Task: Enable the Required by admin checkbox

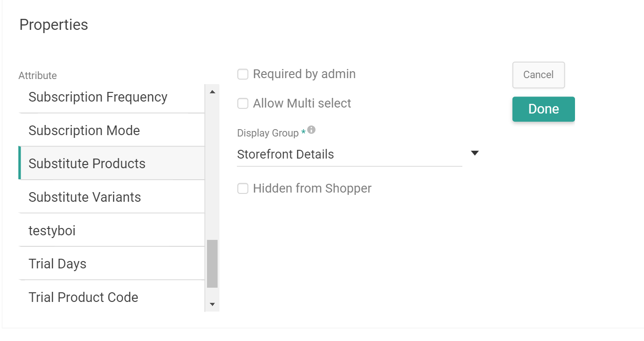Action: 242,74
